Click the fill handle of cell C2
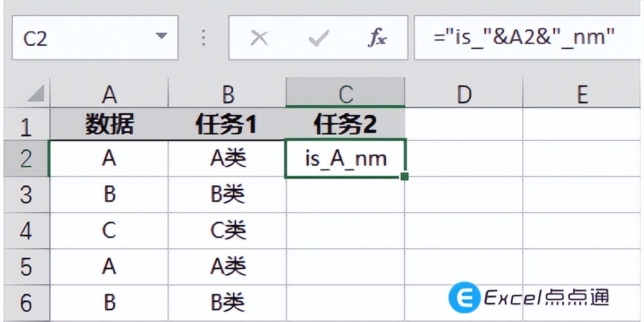Image resolution: width=644 pixels, height=322 pixels. pos(405,176)
